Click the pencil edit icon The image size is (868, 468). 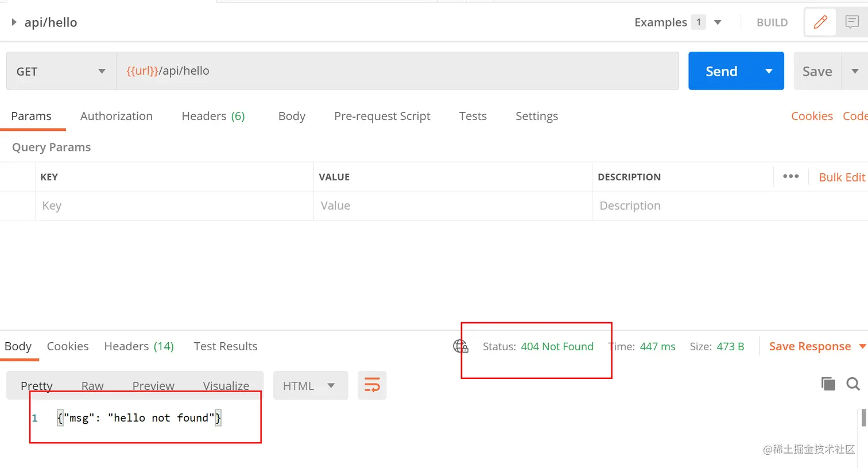click(x=820, y=22)
